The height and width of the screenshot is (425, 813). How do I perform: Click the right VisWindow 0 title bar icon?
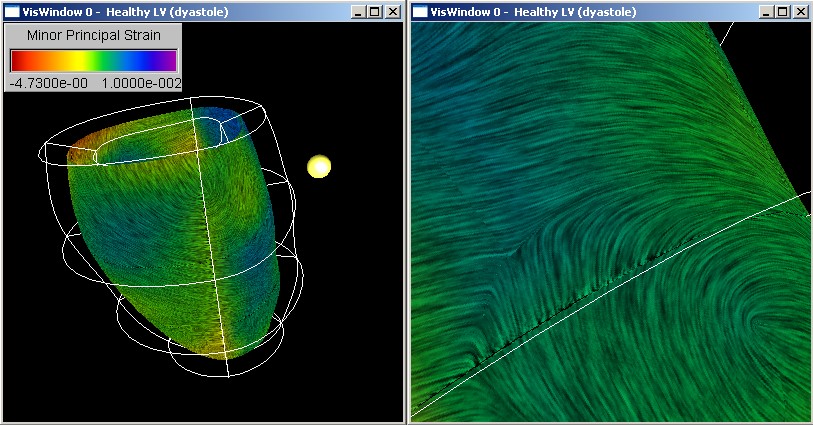coord(420,11)
